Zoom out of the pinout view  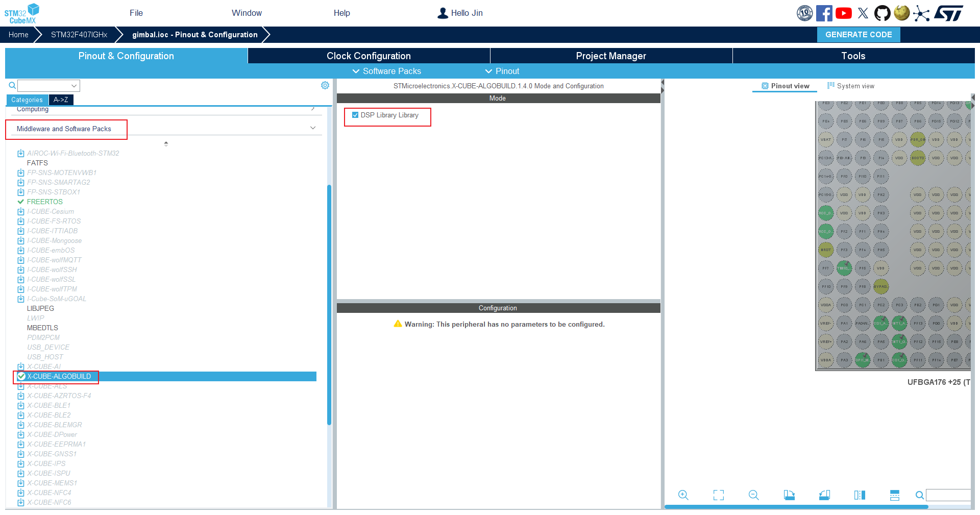click(x=754, y=495)
